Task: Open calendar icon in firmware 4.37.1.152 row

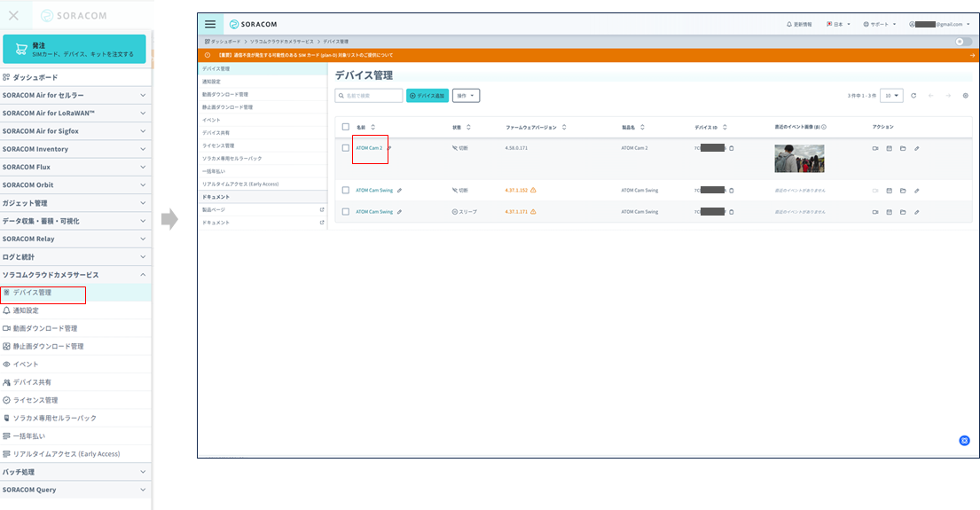Action: (x=890, y=191)
